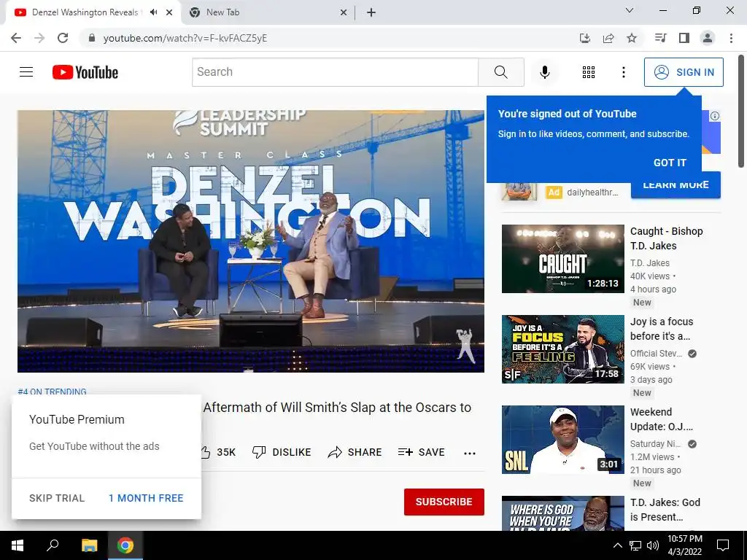Close the Denzel Washington tab
The width and height of the screenshot is (747, 560).
point(169,12)
